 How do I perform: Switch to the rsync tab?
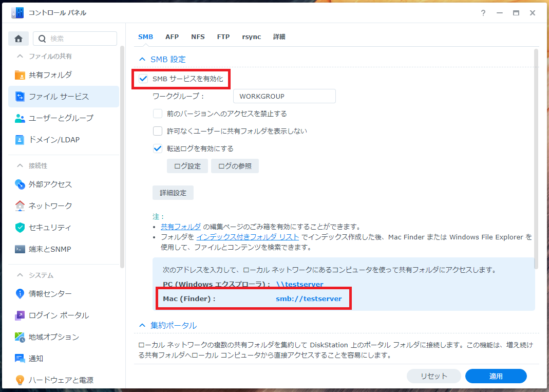tap(252, 37)
